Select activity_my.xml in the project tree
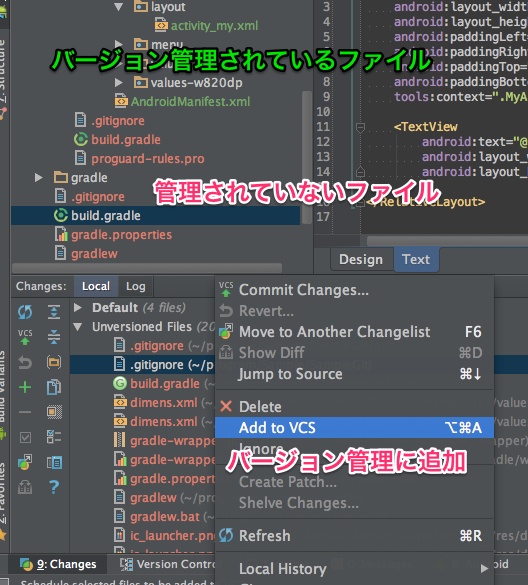528x585 pixels. point(214,26)
